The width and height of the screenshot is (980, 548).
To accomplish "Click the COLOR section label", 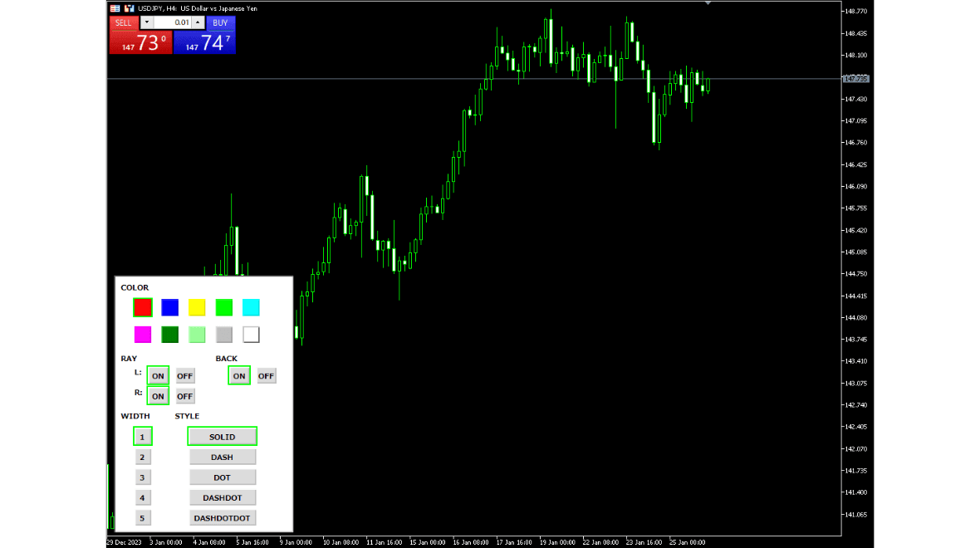I will point(135,287).
